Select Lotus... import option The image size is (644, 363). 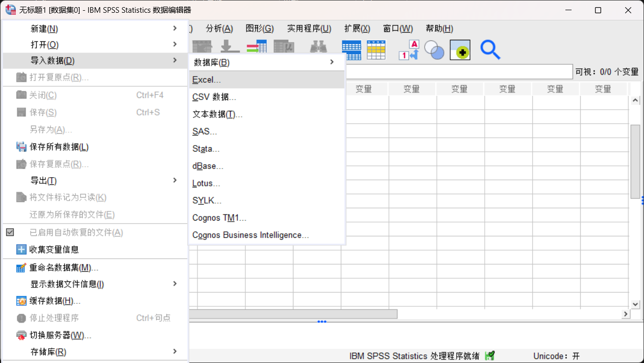pos(267,183)
